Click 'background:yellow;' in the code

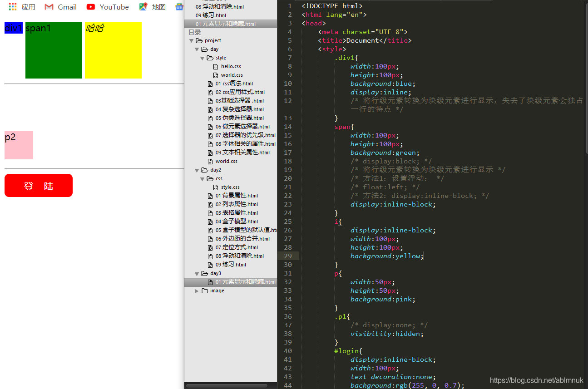[x=387, y=256]
